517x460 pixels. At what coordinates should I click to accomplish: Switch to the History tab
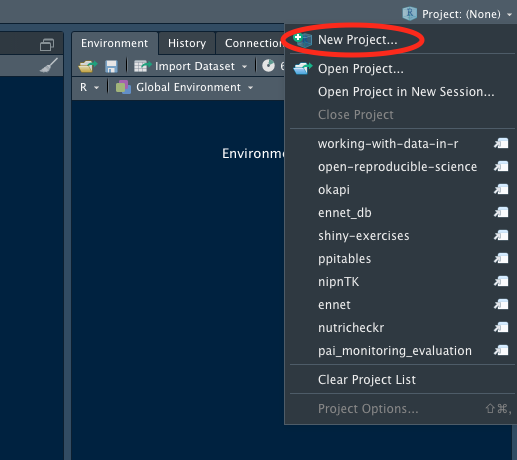pos(187,43)
